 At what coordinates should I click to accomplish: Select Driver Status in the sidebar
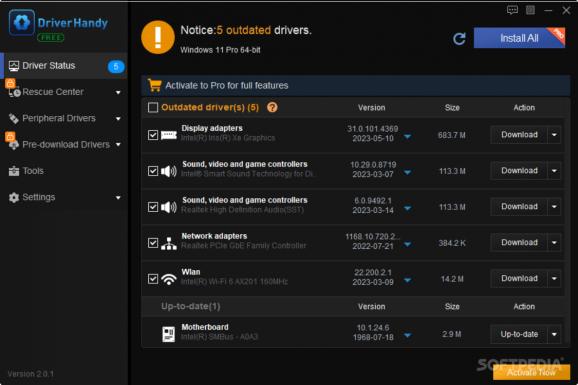(x=64, y=66)
